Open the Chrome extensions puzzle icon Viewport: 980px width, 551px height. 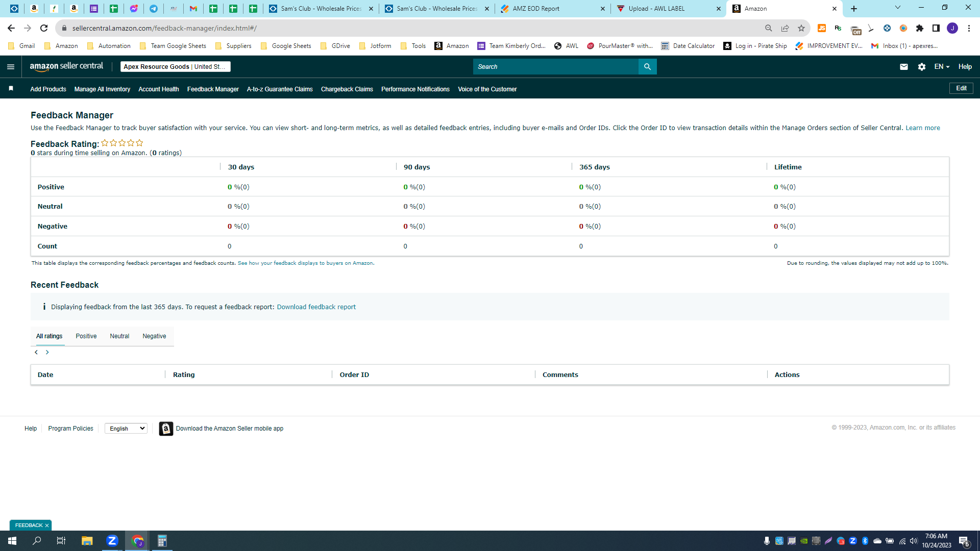[920, 28]
